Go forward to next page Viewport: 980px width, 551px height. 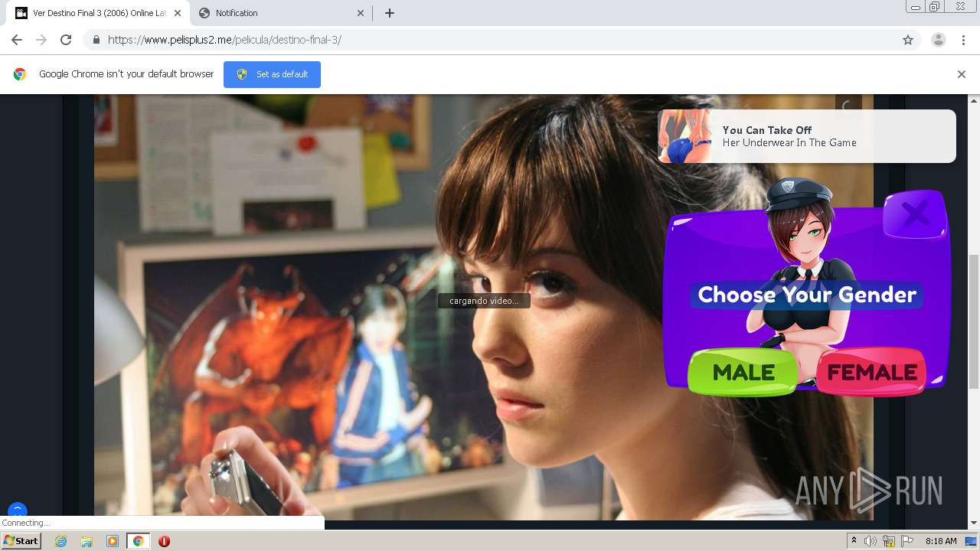click(x=41, y=40)
